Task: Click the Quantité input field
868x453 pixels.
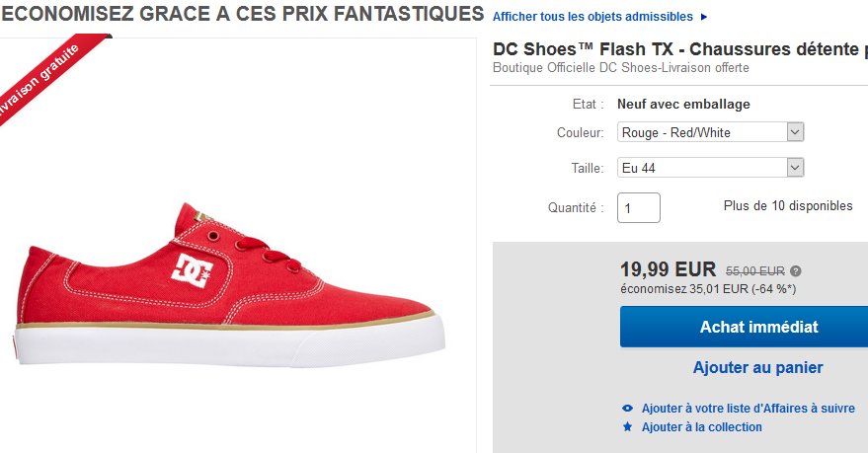Action: pyautogui.click(x=638, y=207)
